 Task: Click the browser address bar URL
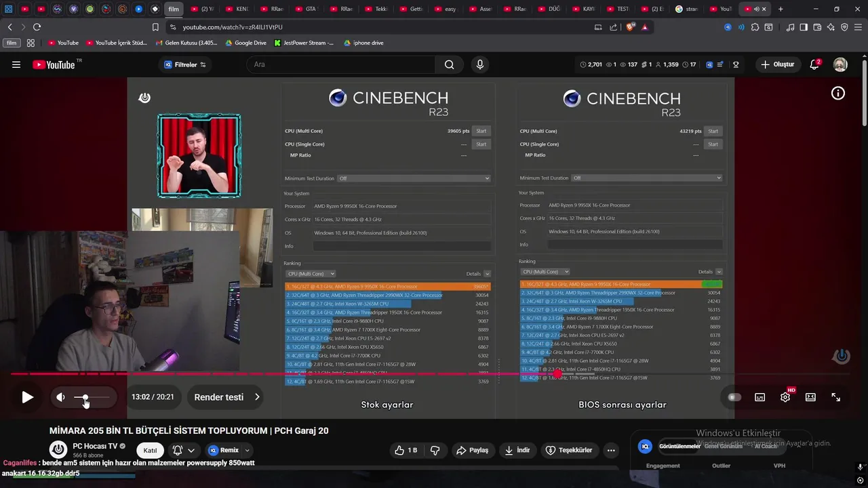(x=233, y=27)
